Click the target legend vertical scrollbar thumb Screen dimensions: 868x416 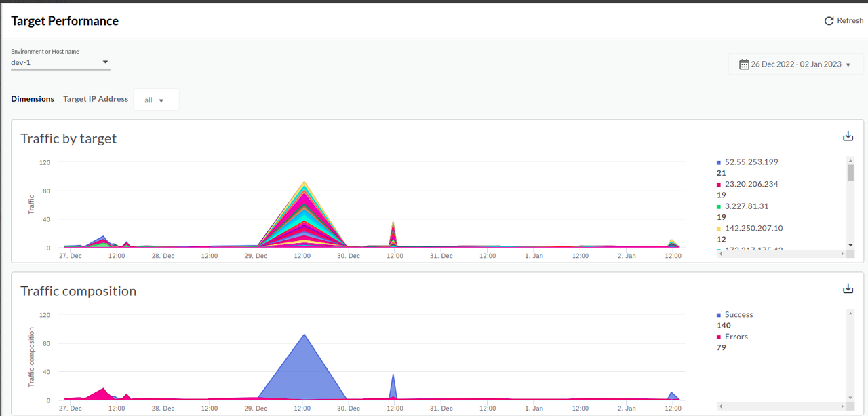click(x=850, y=172)
